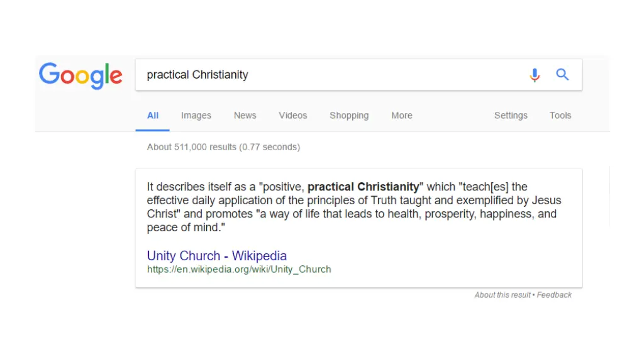Open the Settings dropdown
The width and height of the screenshot is (644, 362).
point(511,116)
